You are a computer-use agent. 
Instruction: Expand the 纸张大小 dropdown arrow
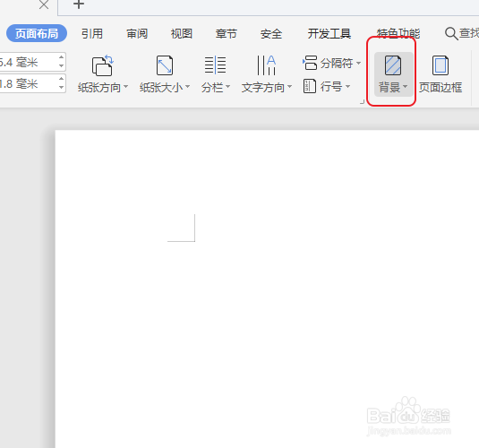point(187,87)
